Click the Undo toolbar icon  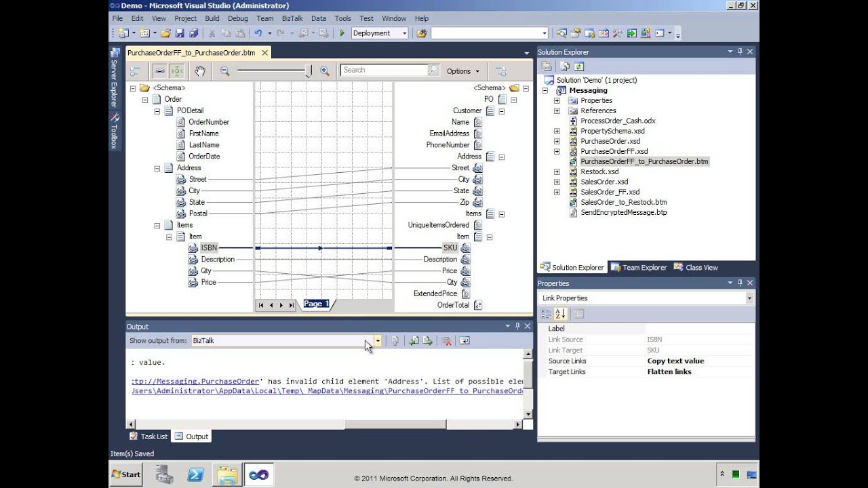(258, 33)
